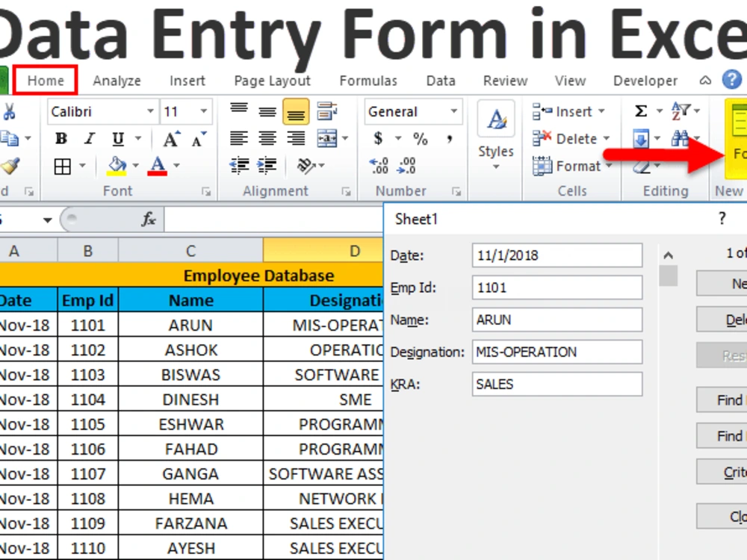Click the Wrap Text icon
Screen dimensions: 747x560
[x=327, y=111]
